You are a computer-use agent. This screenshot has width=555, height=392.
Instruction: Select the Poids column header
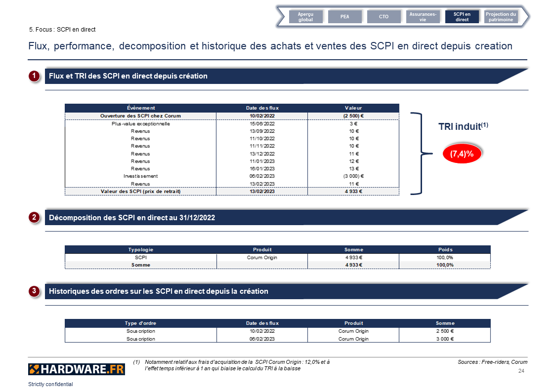[x=445, y=249]
